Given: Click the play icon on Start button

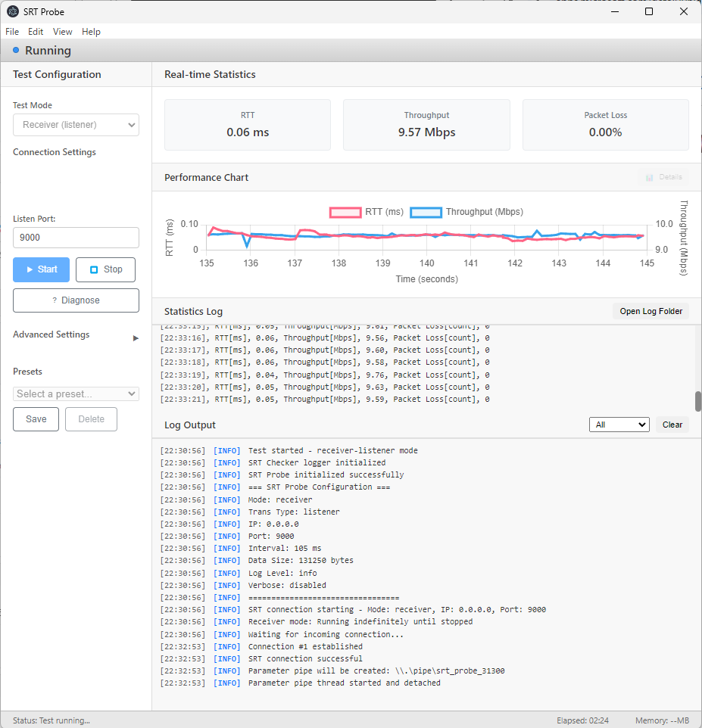Looking at the screenshot, I should click(x=30, y=269).
